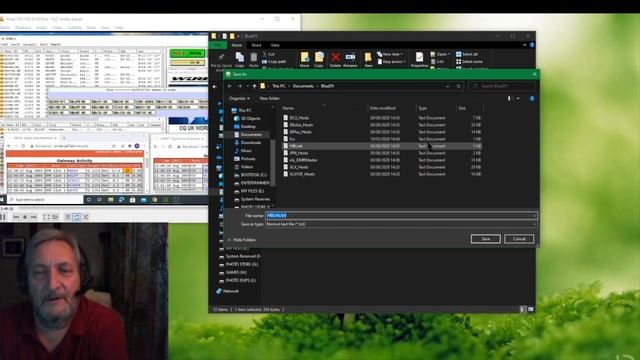Viewport: 640px width, 360px height.
Task: Select BOOTDISK (C:) drive in tree
Action: [251, 175]
